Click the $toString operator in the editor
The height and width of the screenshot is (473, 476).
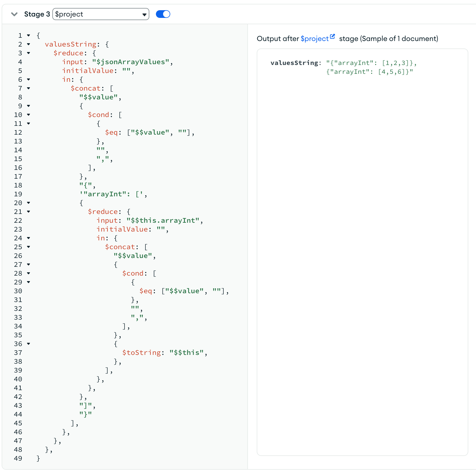coord(141,353)
